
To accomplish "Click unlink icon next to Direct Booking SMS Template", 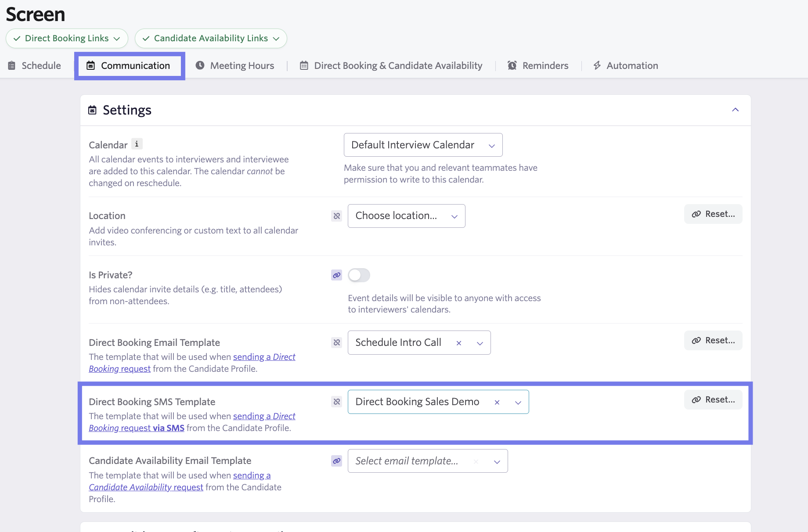I will [x=337, y=402].
